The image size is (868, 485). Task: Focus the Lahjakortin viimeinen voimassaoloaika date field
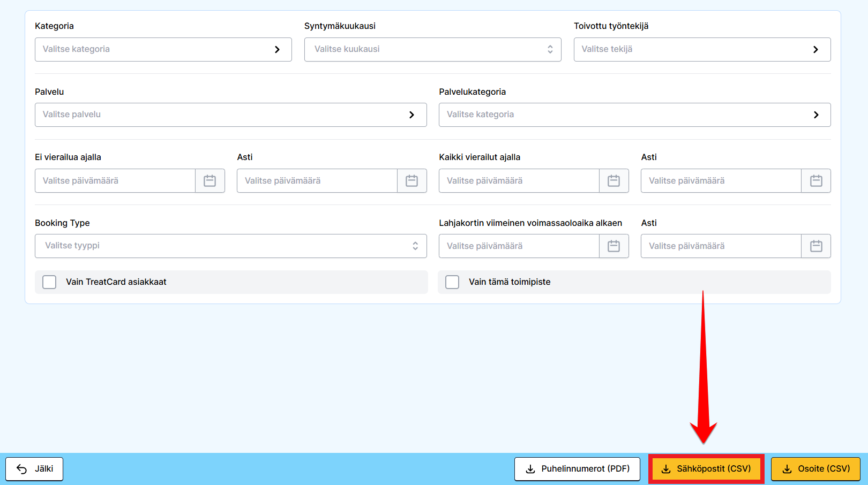pyautogui.click(x=519, y=246)
